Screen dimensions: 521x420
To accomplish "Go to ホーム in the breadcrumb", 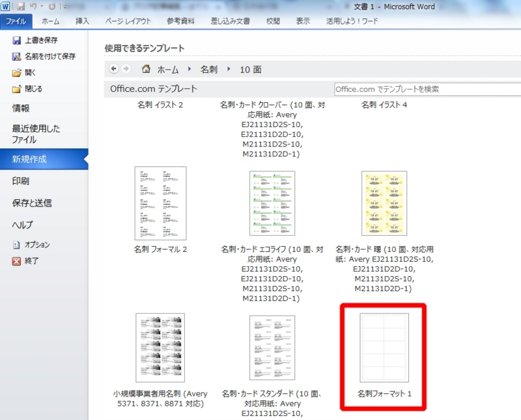I will (168, 70).
